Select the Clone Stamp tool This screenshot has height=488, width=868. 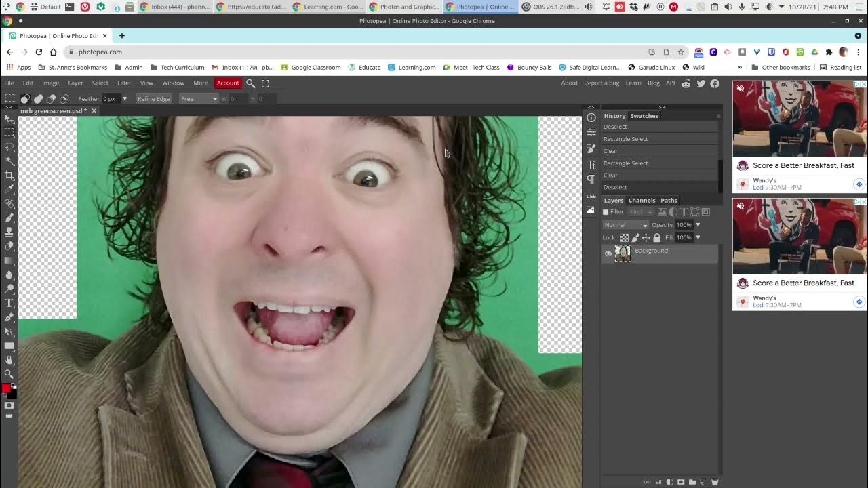click(9, 232)
